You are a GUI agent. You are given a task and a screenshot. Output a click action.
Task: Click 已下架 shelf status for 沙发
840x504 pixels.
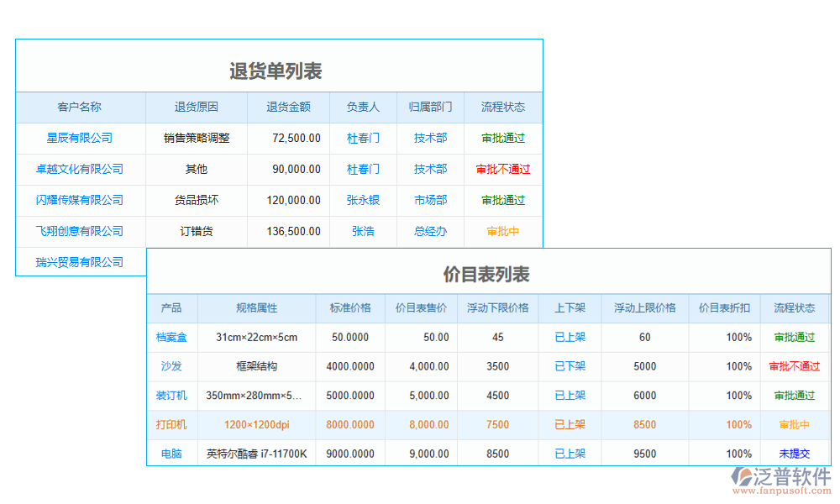coord(570,366)
